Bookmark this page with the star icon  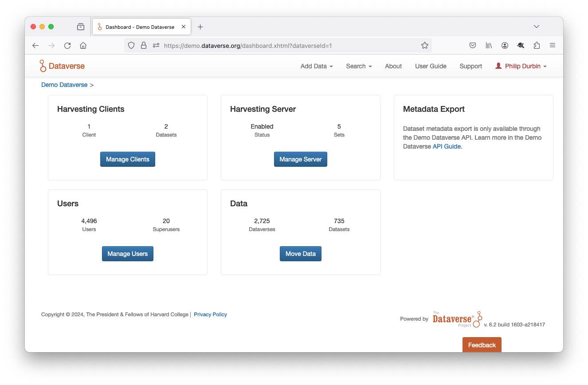tap(424, 45)
